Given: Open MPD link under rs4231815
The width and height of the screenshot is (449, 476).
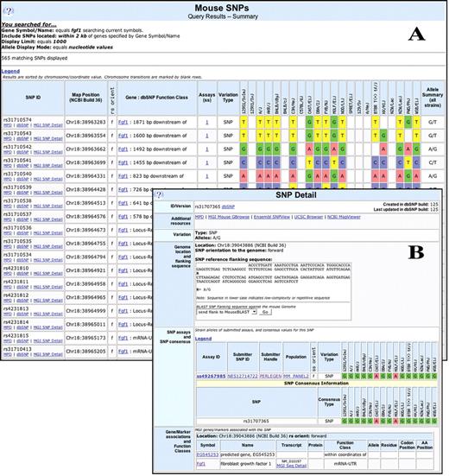Looking at the screenshot, I should [x=8, y=340].
